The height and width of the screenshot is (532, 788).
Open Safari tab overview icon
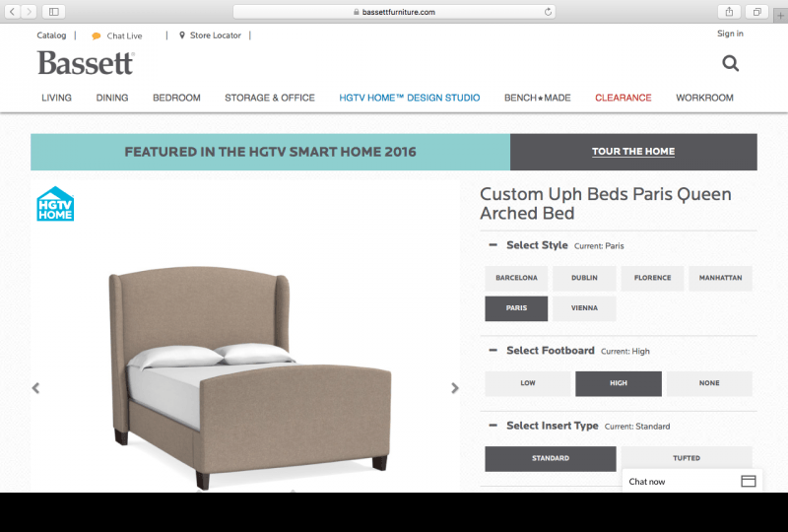click(756, 12)
